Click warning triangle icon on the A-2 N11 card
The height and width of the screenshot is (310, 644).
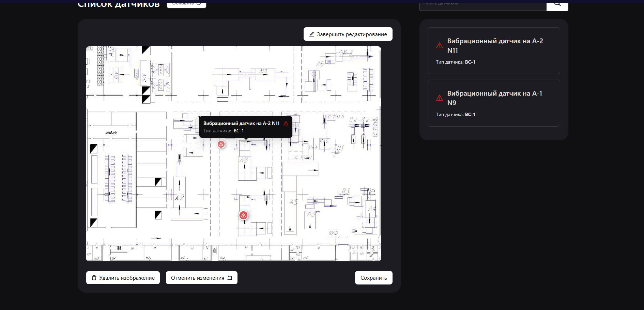click(440, 46)
